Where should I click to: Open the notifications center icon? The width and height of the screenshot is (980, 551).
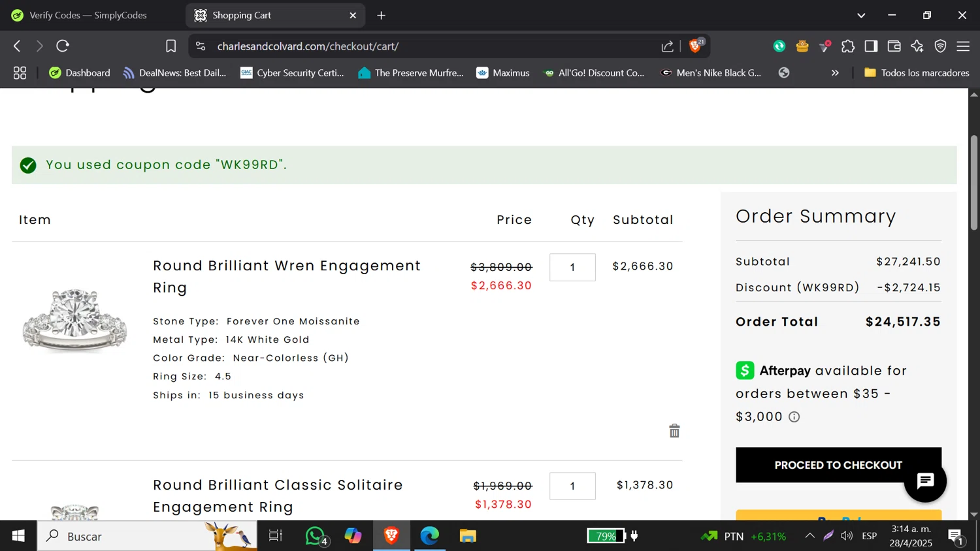pos(956,537)
